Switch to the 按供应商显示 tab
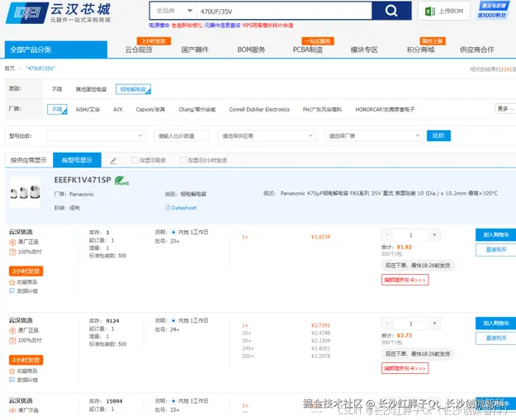 [x=29, y=160]
